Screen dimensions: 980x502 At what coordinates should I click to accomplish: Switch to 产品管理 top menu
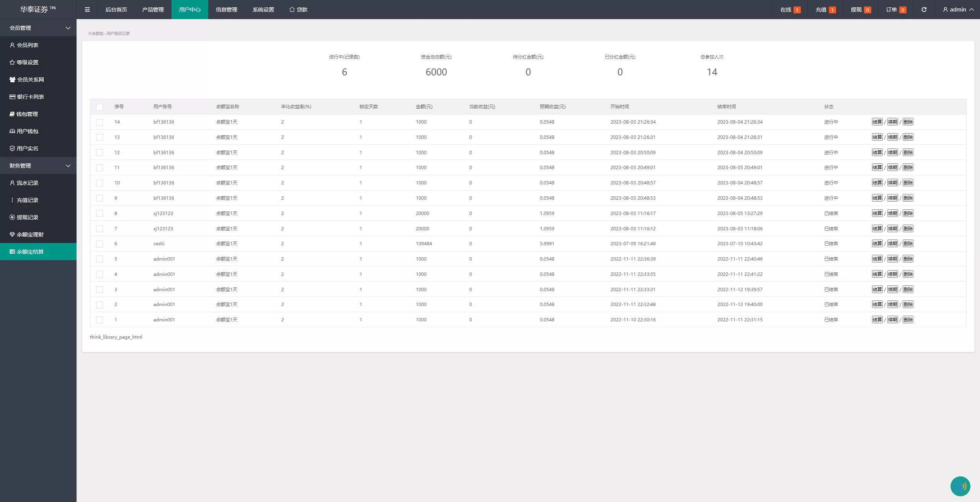point(153,10)
